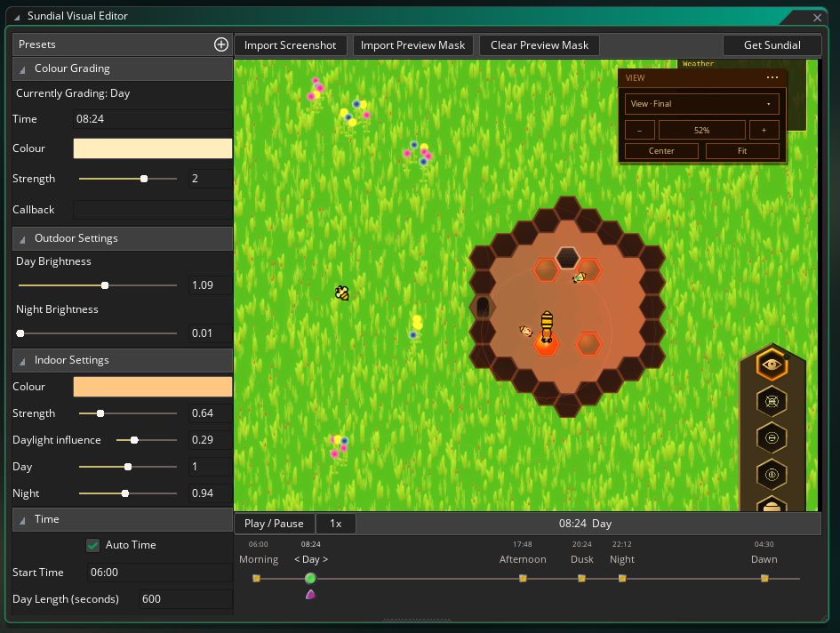Open the VIEW panel three-dots menu

click(x=772, y=77)
